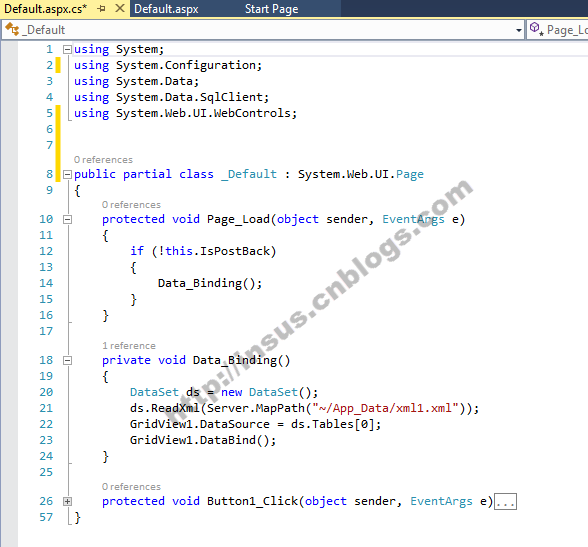Click 'if (!this.IsPostBack)' on line 12
Viewport: 588px width, 547px height.
(203, 251)
